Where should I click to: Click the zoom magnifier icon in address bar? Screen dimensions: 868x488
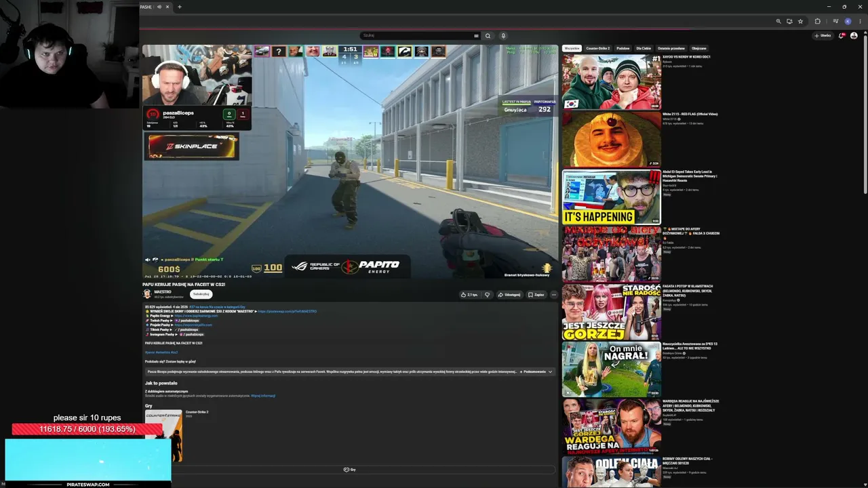click(x=778, y=21)
